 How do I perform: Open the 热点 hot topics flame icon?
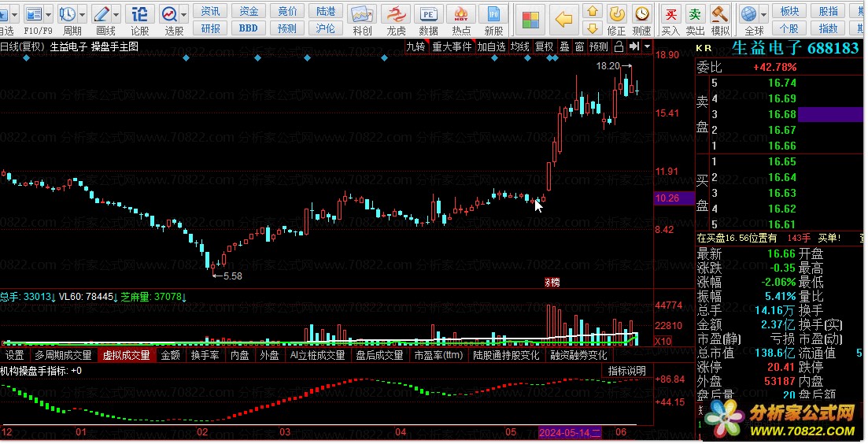tap(461, 14)
